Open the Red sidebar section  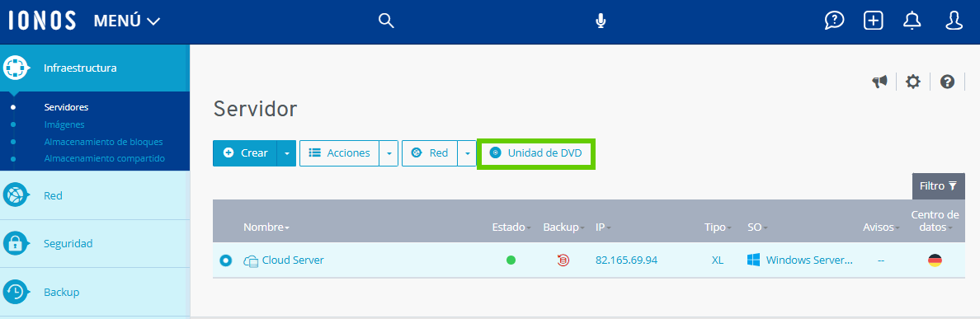pyautogui.click(x=53, y=195)
